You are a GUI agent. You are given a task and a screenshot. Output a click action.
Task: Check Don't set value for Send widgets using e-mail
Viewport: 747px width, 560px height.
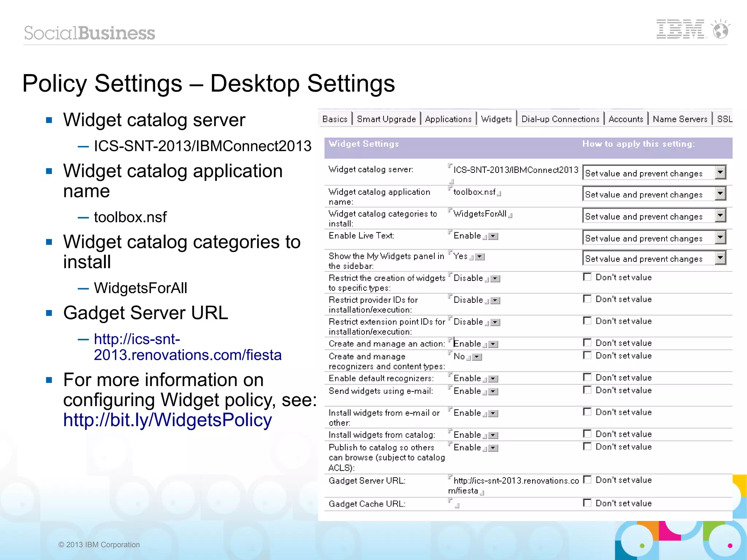pos(587,390)
